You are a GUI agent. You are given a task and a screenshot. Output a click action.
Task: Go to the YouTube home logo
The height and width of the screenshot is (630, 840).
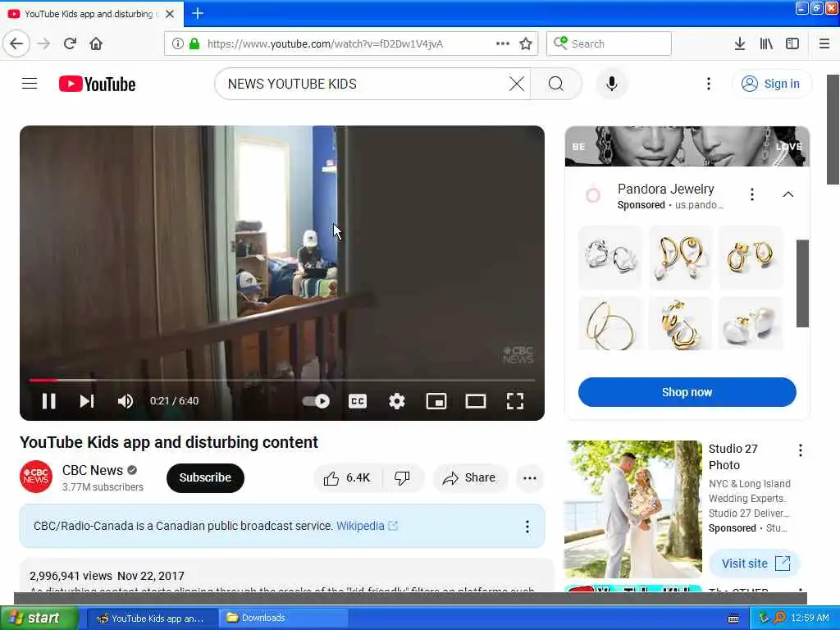click(x=97, y=84)
